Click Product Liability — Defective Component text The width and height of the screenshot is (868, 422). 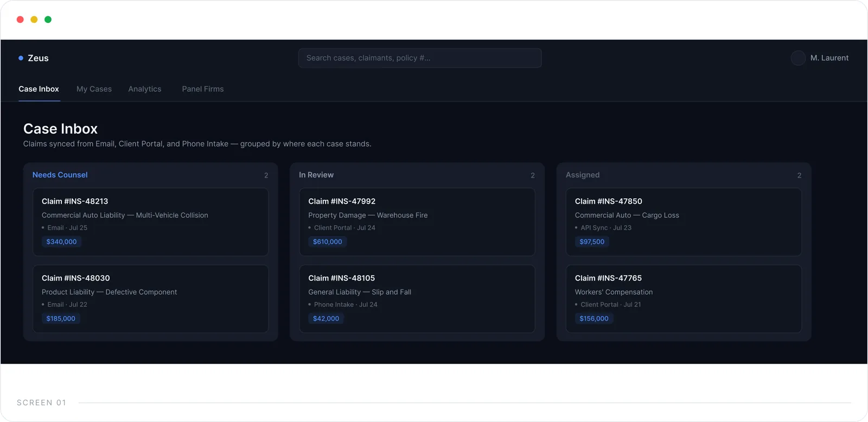tap(109, 292)
